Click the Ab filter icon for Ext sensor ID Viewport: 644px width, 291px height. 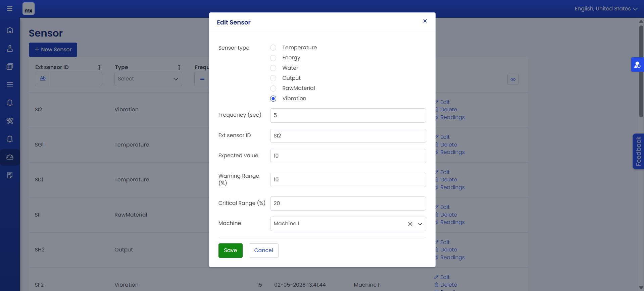[43, 79]
